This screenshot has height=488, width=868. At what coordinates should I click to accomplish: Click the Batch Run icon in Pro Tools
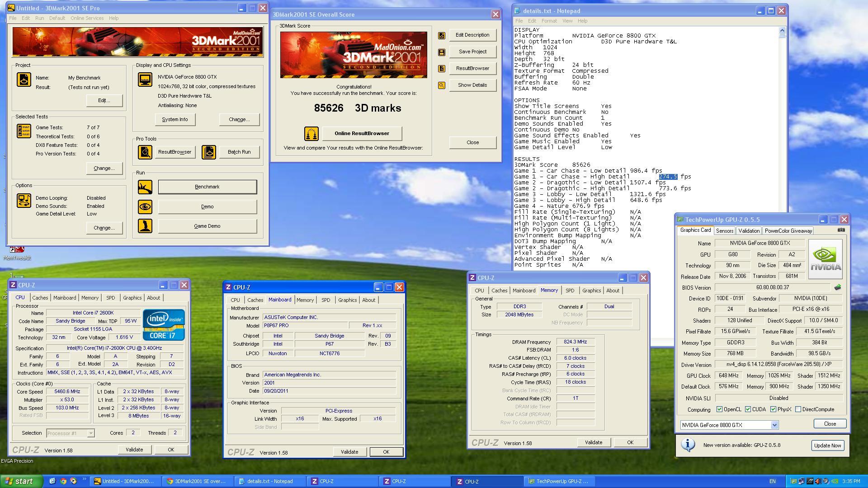pyautogui.click(x=209, y=152)
